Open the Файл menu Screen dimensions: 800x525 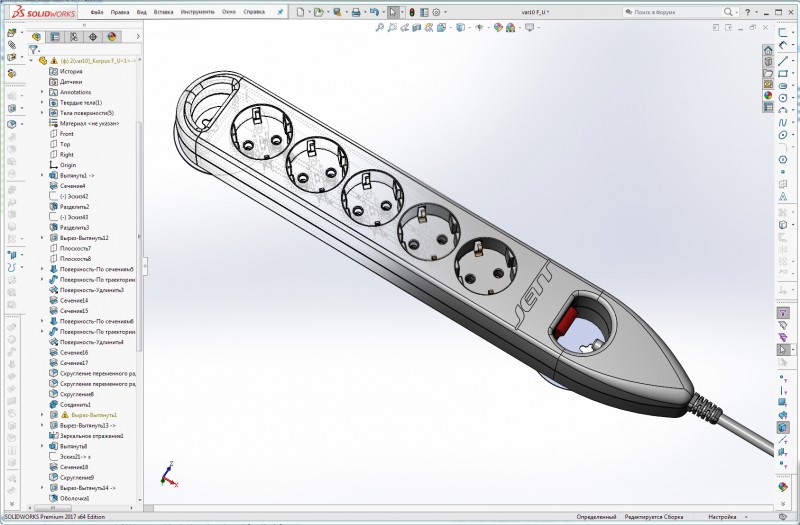tap(96, 12)
